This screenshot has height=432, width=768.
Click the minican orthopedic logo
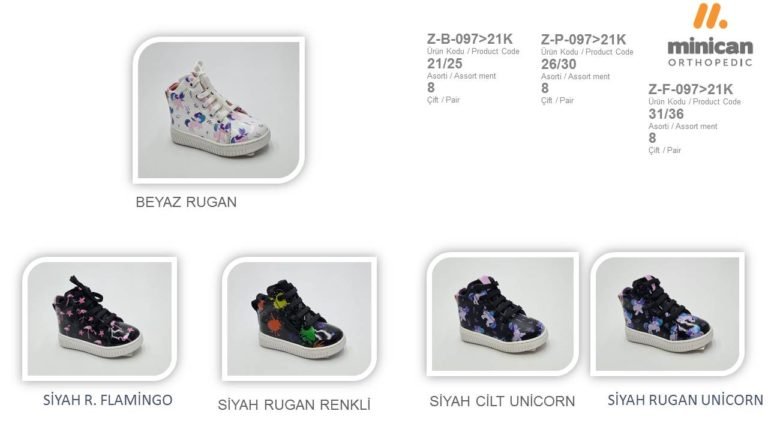[x=710, y=35]
